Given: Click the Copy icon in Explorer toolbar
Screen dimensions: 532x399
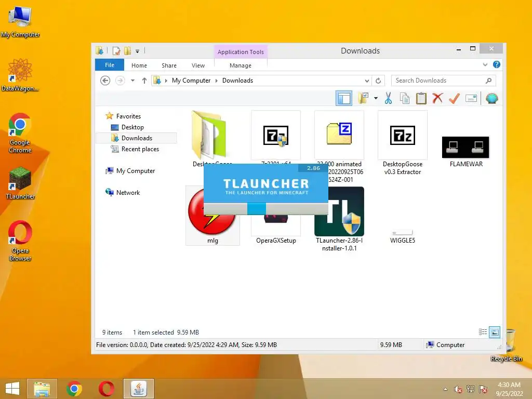Looking at the screenshot, I should pyautogui.click(x=404, y=98).
